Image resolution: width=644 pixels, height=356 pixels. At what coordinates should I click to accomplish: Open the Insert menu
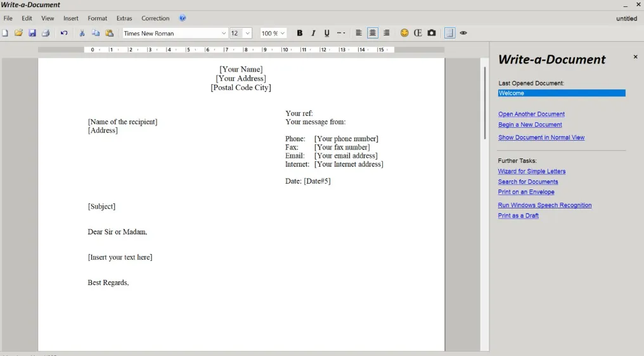pyautogui.click(x=70, y=18)
